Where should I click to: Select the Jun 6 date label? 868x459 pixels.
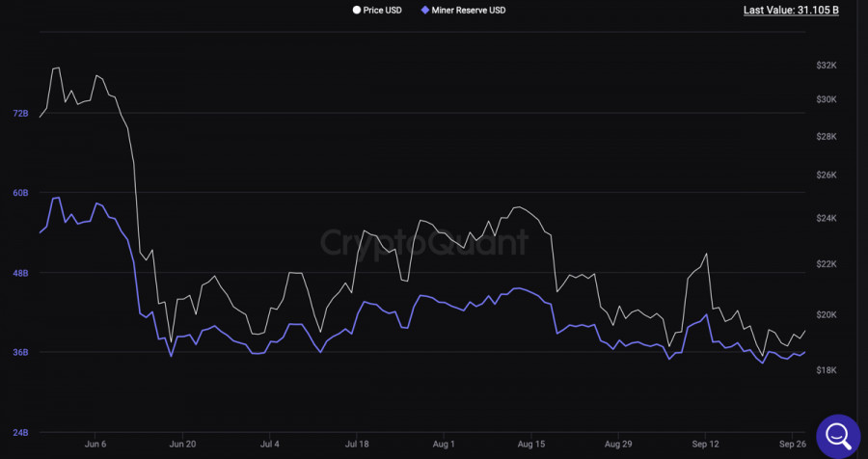[96, 445]
